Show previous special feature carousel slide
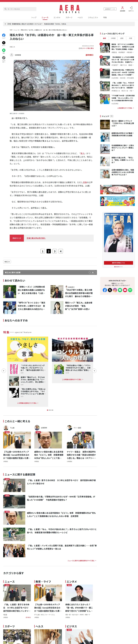 tap(4, 371)
